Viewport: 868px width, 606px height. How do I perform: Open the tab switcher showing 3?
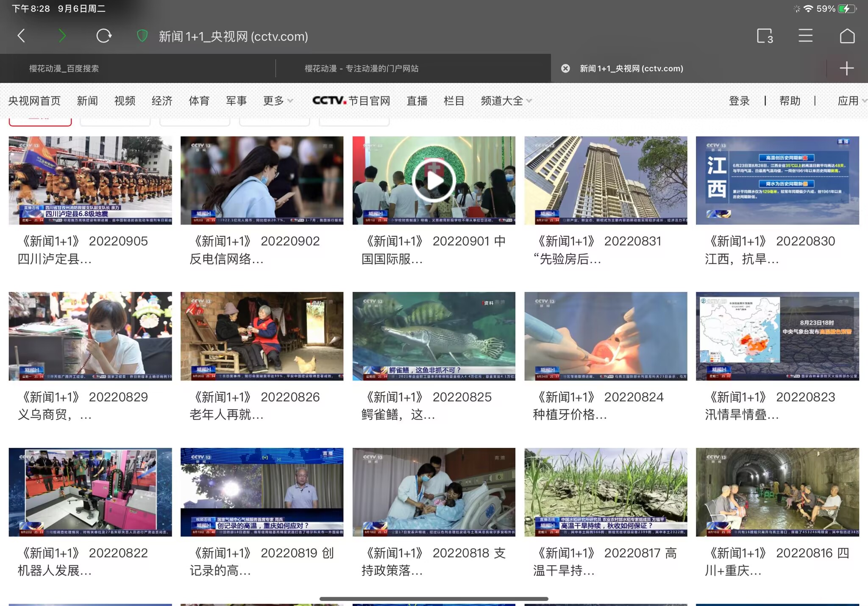(765, 36)
